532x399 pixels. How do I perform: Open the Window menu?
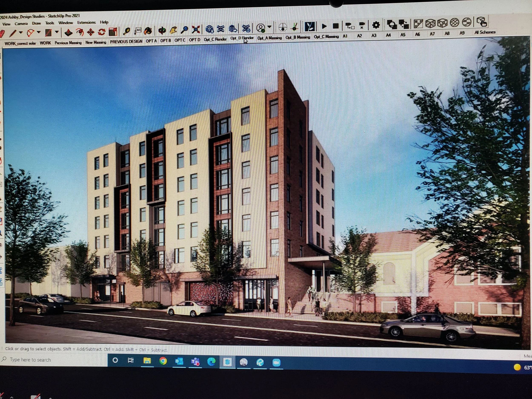[66, 23]
